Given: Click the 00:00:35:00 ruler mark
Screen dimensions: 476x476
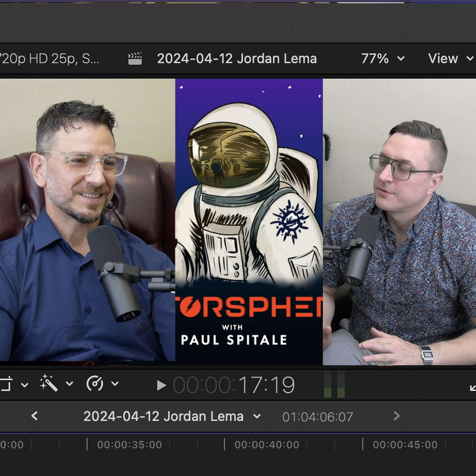Looking at the screenshot, I should tap(129, 445).
